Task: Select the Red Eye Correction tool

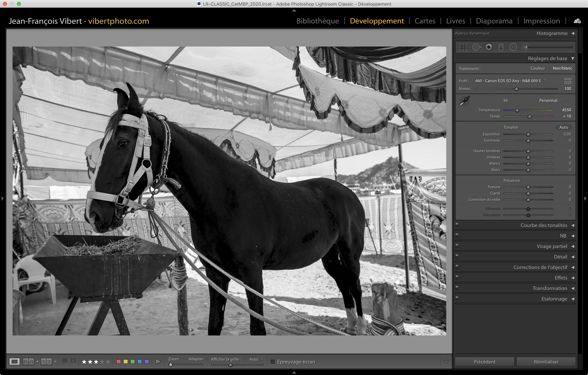Action: (489, 47)
